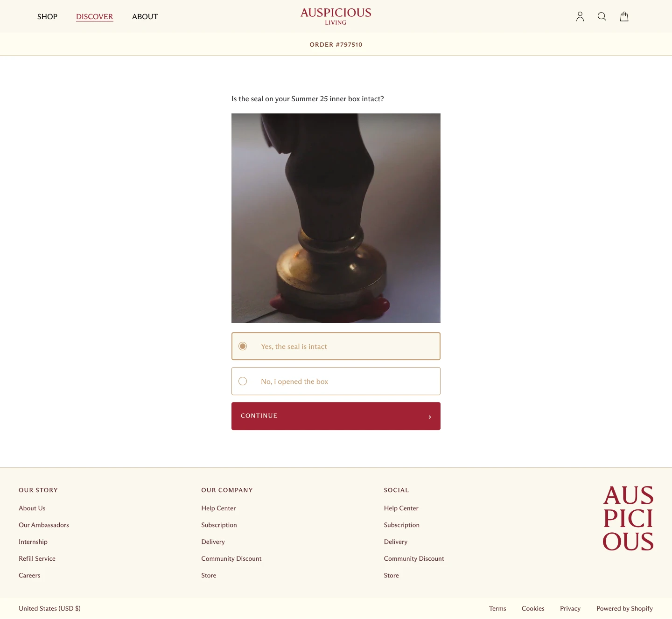Screen dimensions: 672x619
Task: Click the Powered by Shopify link
Action: pyautogui.click(x=624, y=608)
